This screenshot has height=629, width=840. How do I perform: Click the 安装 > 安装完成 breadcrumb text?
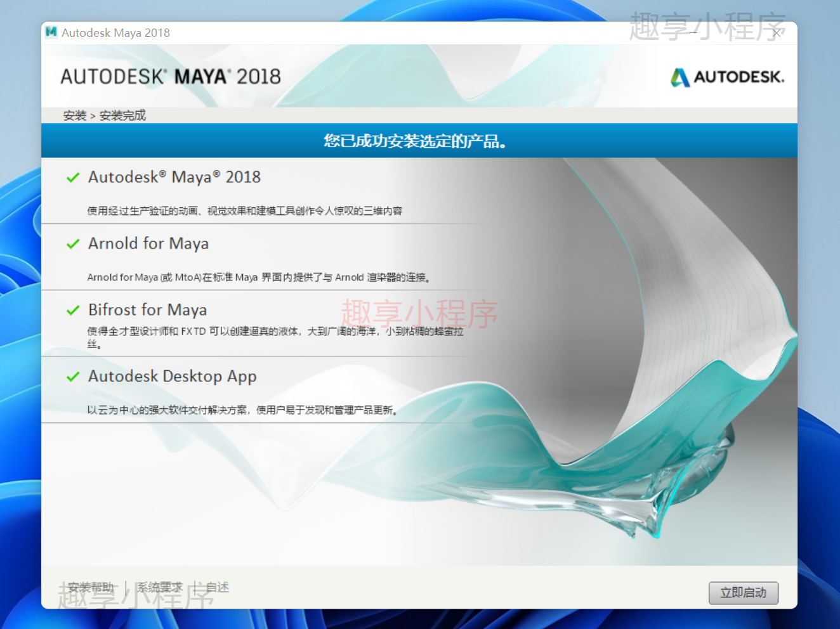click(105, 115)
